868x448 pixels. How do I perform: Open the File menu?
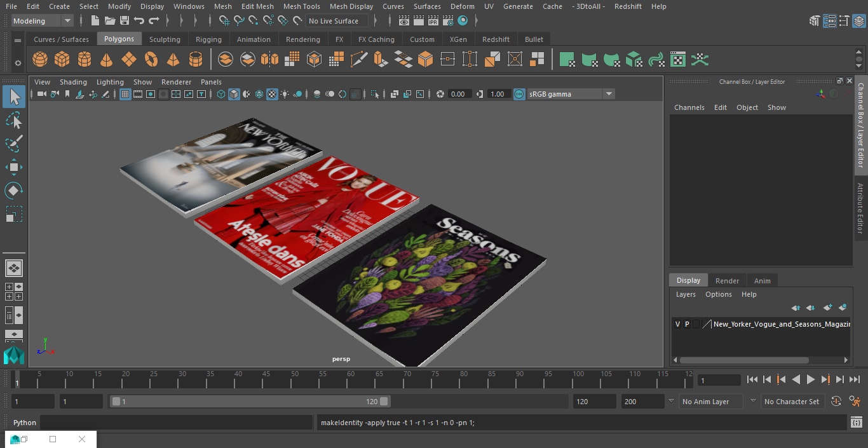11,6
